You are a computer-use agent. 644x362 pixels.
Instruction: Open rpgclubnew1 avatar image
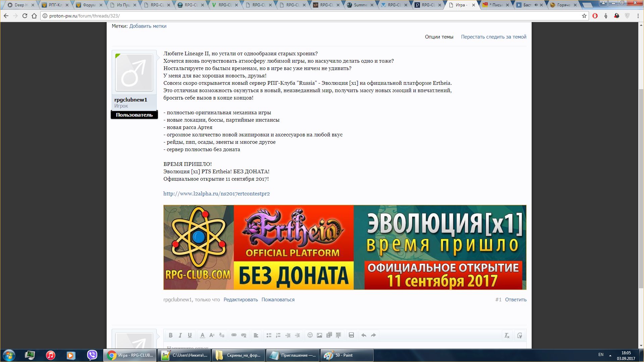click(134, 72)
